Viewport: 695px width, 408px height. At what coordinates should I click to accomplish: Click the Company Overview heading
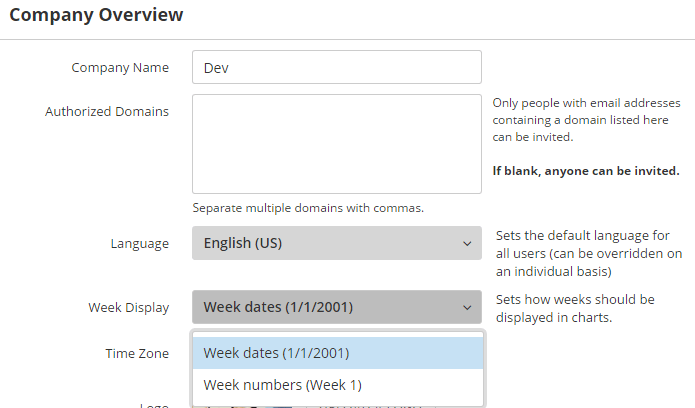pyautogui.click(x=96, y=15)
